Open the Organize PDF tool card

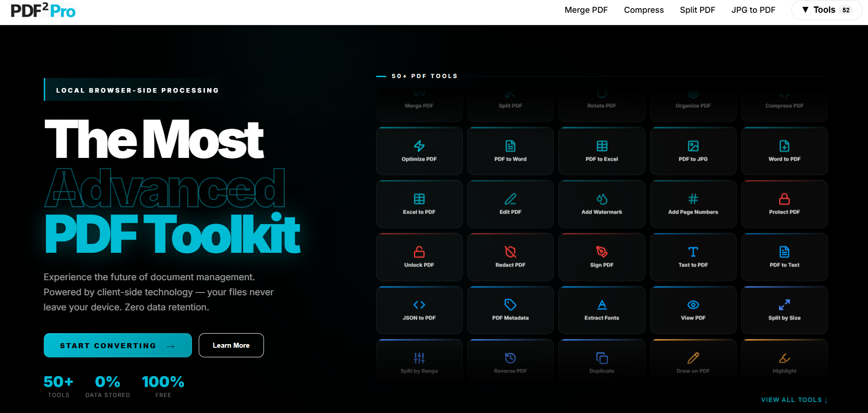coord(693,104)
